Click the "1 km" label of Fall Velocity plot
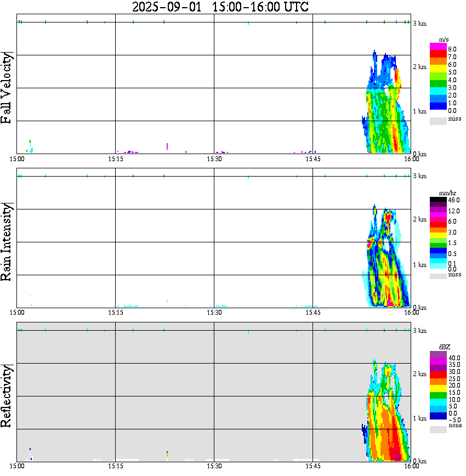 click(x=419, y=111)
